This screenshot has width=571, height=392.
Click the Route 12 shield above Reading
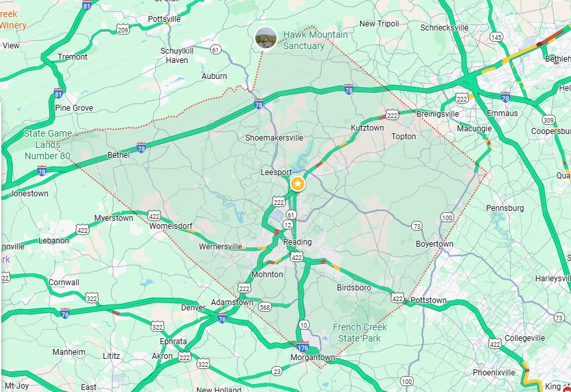(288, 225)
